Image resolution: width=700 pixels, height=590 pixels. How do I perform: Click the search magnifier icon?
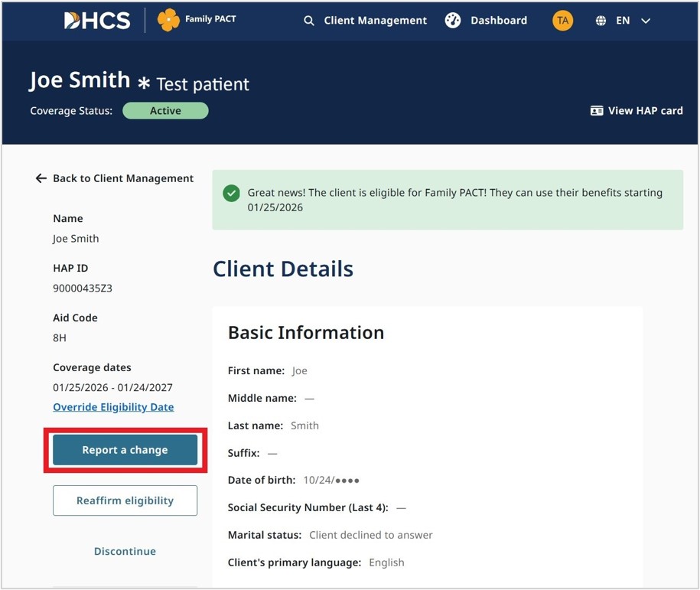pos(309,21)
